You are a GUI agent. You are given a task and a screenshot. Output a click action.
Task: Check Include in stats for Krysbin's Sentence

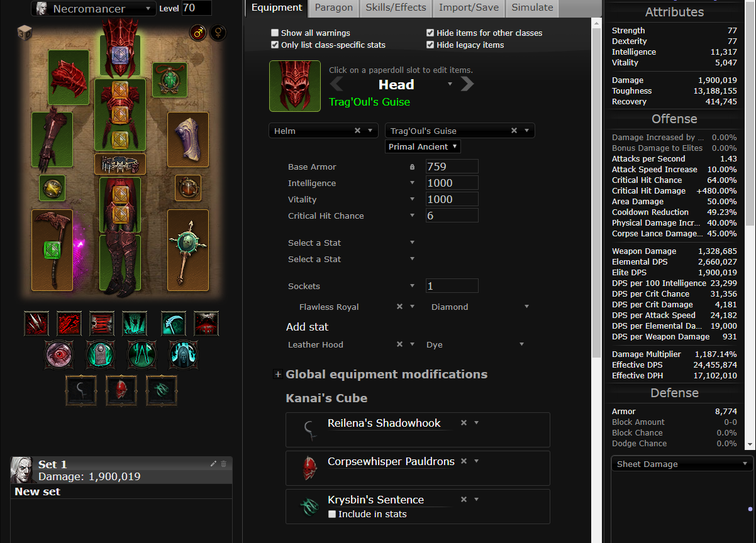(332, 514)
